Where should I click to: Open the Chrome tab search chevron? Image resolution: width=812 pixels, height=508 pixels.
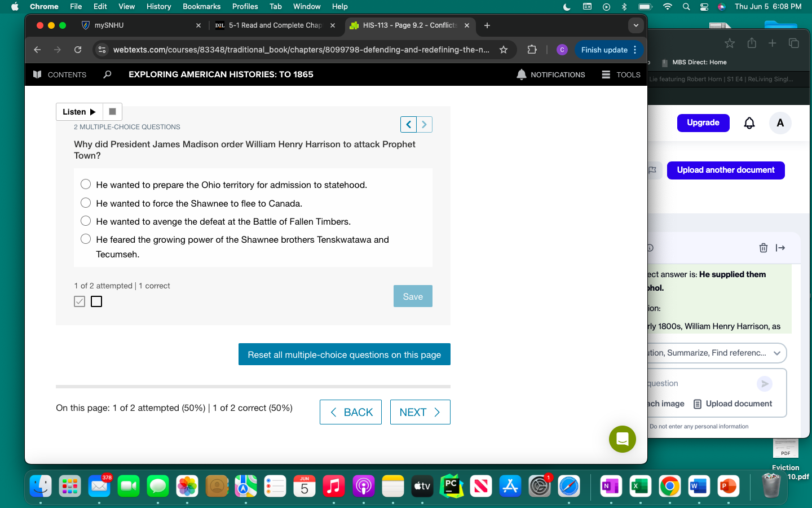636,25
